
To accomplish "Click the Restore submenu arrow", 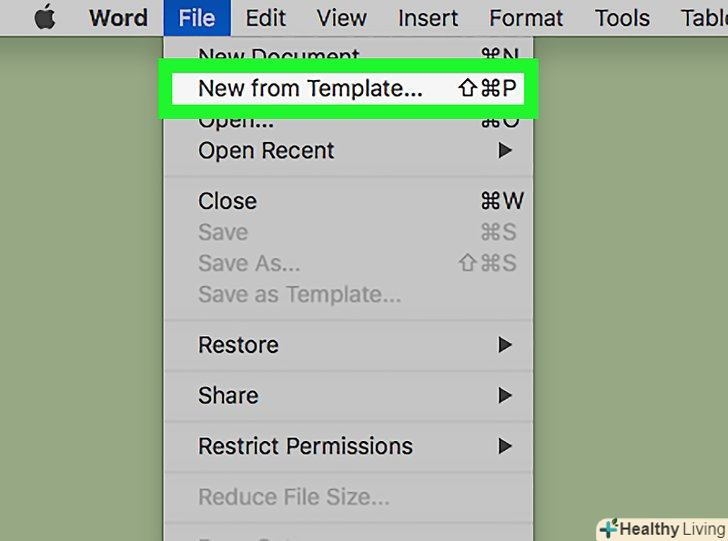I will (x=506, y=345).
